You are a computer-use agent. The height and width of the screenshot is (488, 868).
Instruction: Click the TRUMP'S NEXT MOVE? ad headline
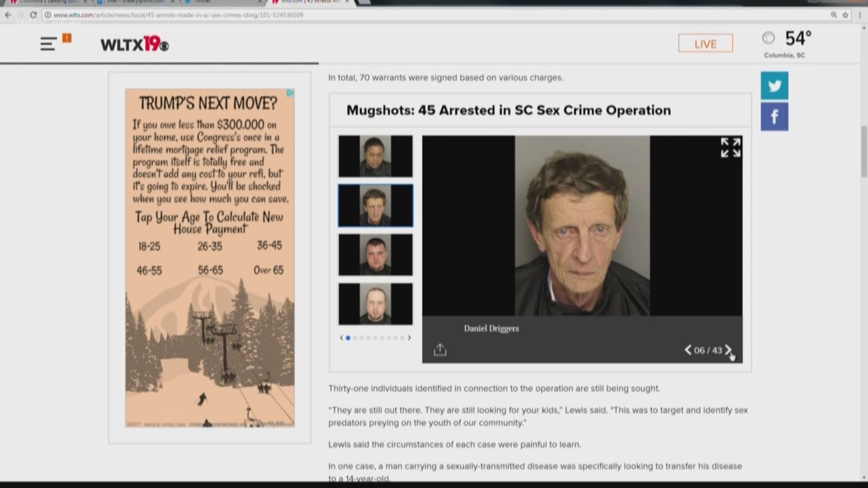coord(208,103)
